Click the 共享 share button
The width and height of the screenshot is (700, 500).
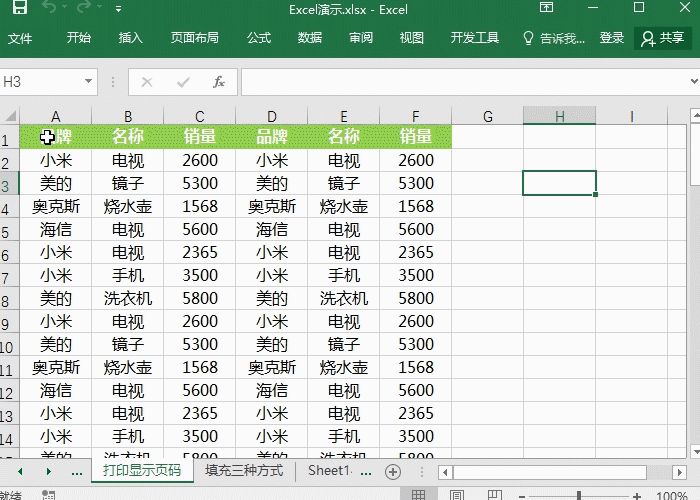click(x=663, y=38)
